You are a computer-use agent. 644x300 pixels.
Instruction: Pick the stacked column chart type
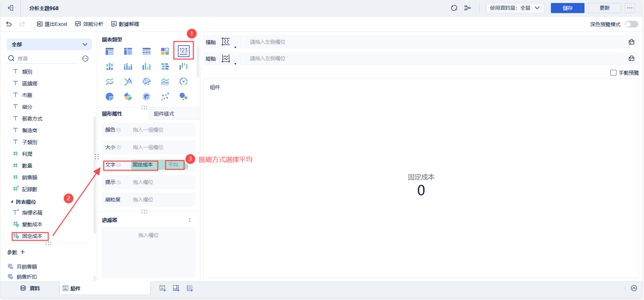(128, 66)
